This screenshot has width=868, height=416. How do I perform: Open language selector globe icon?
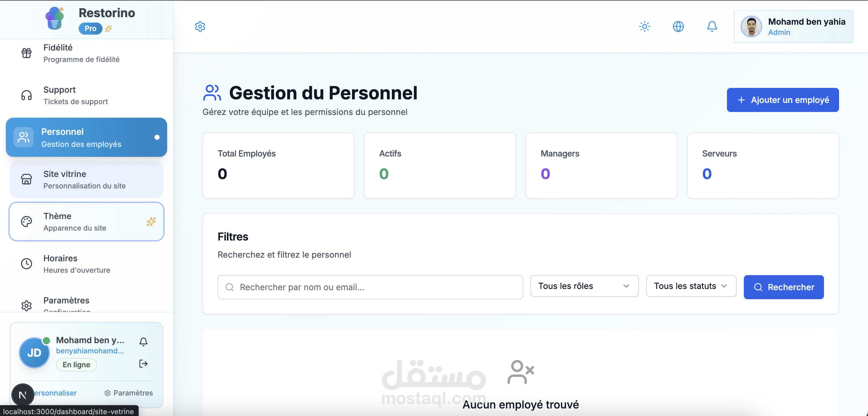click(x=678, y=26)
